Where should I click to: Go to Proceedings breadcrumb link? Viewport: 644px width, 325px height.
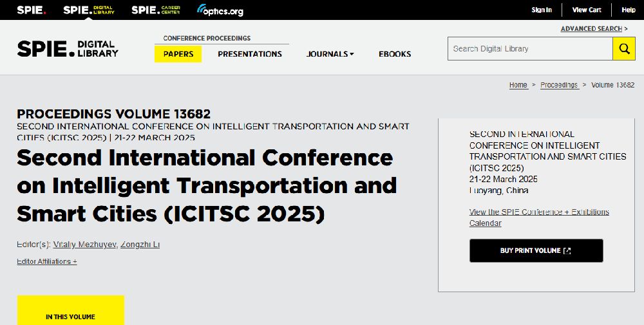[559, 85]
